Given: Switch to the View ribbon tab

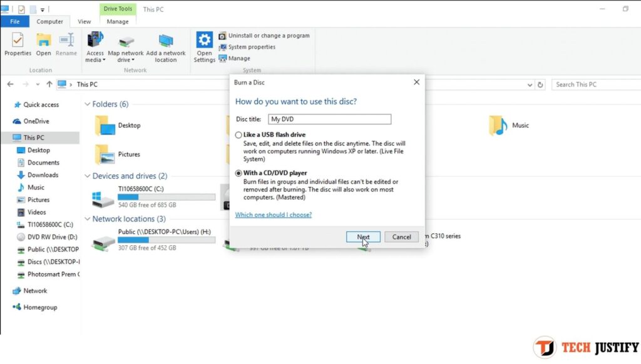Looking at the screenshot, I should [84, 21].
